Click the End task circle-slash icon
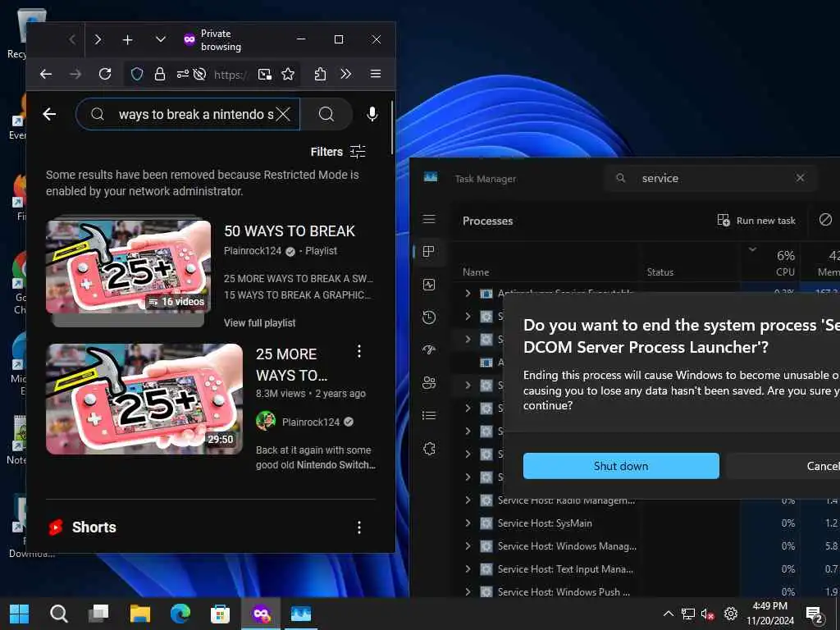The height and width of the screenshot is (630, 840). tap(825, 220)
